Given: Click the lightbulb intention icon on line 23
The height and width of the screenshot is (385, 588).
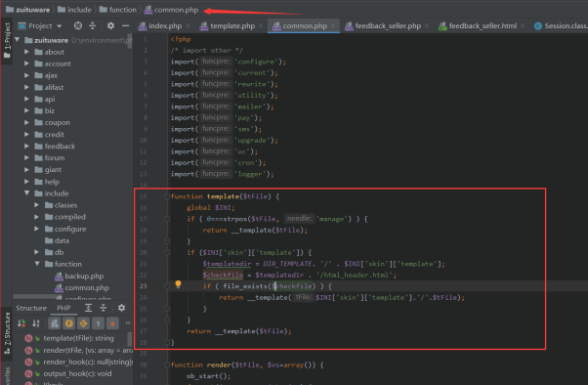Looking at the screenshot, I should point(178,284).
